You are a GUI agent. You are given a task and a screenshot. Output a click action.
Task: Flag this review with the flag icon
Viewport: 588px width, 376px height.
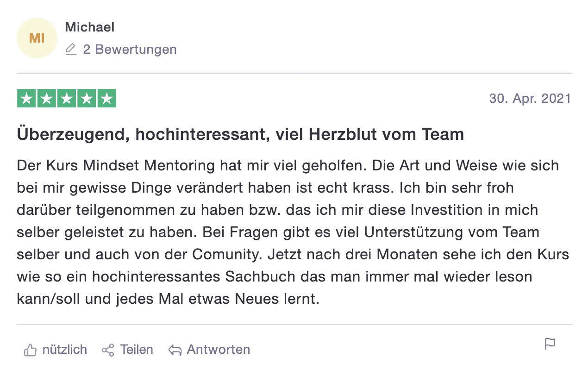550,344
